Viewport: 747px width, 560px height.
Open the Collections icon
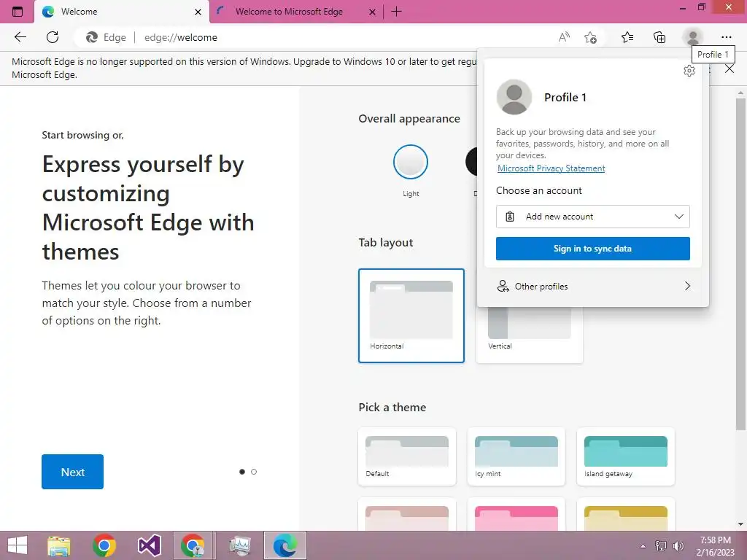click(659, 37)
